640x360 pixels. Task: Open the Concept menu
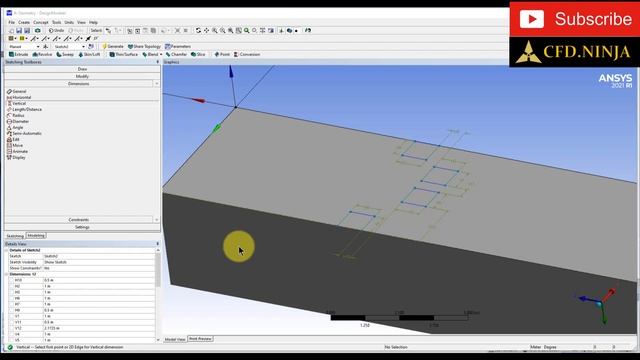pyautogui.click(x=41, y=22)
